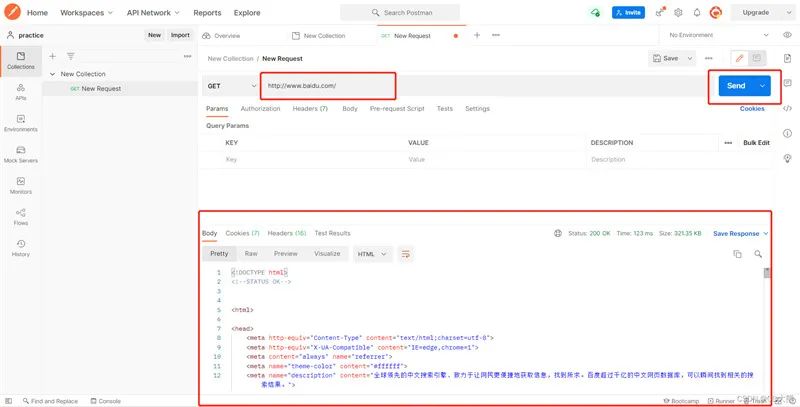Image resolution: width=800 pixels, height=407 pixels.
Task: Open collections sidebar more options menu
Action: pyautogui.click(x=188, y=56)
